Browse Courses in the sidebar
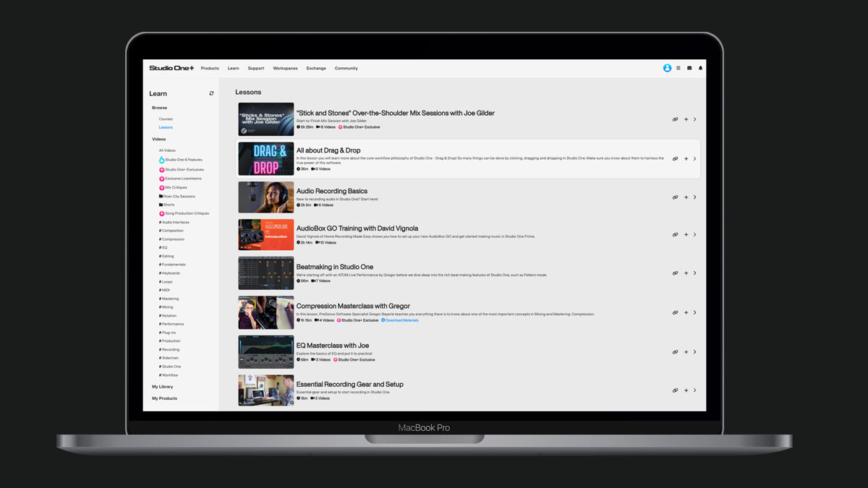868x488 pixels. pos(166,119)
